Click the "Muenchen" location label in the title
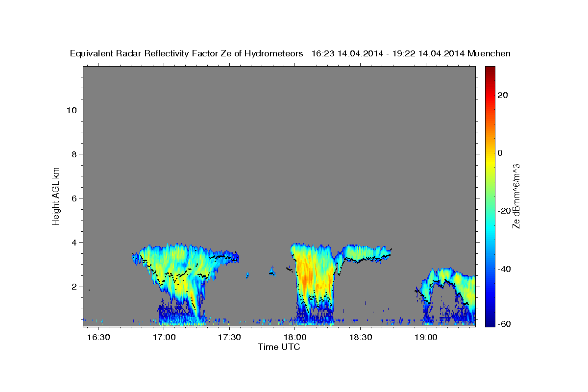This screenshot has height=392, width=588. (x=489, y=53)
